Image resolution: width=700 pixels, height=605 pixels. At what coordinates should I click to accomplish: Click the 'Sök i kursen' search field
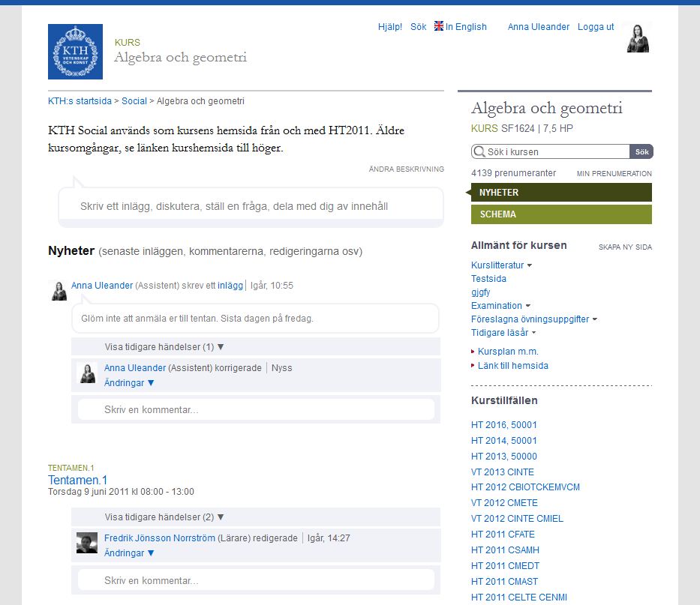click(x=551, y=151)
